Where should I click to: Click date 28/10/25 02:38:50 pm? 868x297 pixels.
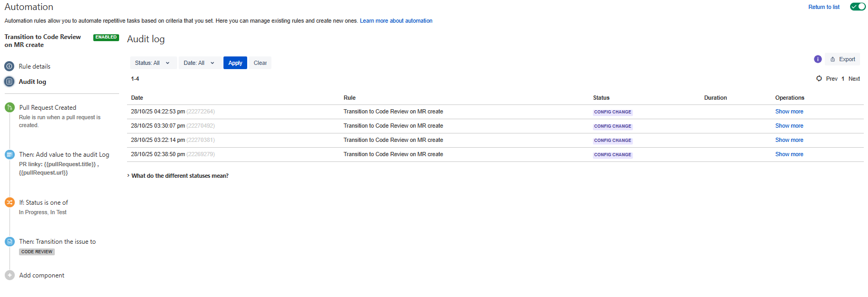tap(158, 154)
